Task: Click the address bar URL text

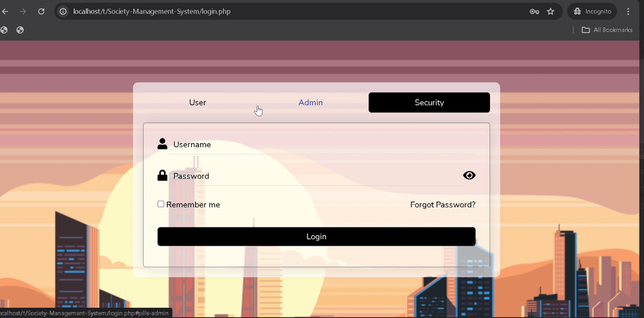Action: pos(152,11)
